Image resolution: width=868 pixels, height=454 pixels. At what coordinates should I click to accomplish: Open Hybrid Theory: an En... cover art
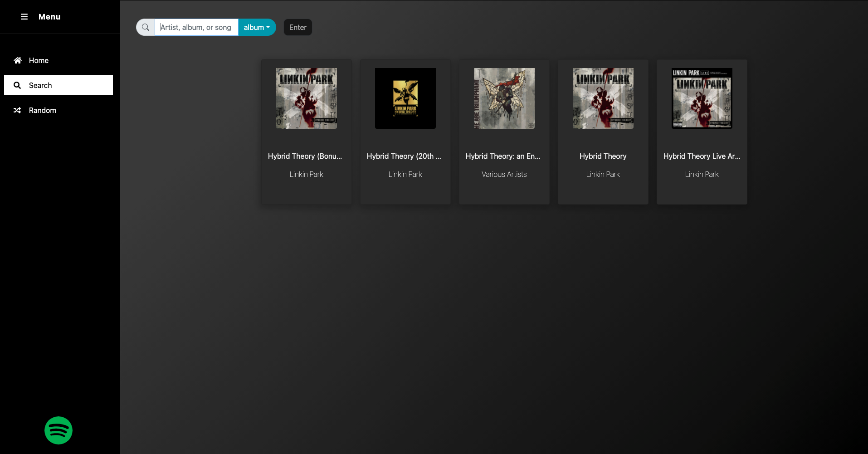tap(504, 98)
